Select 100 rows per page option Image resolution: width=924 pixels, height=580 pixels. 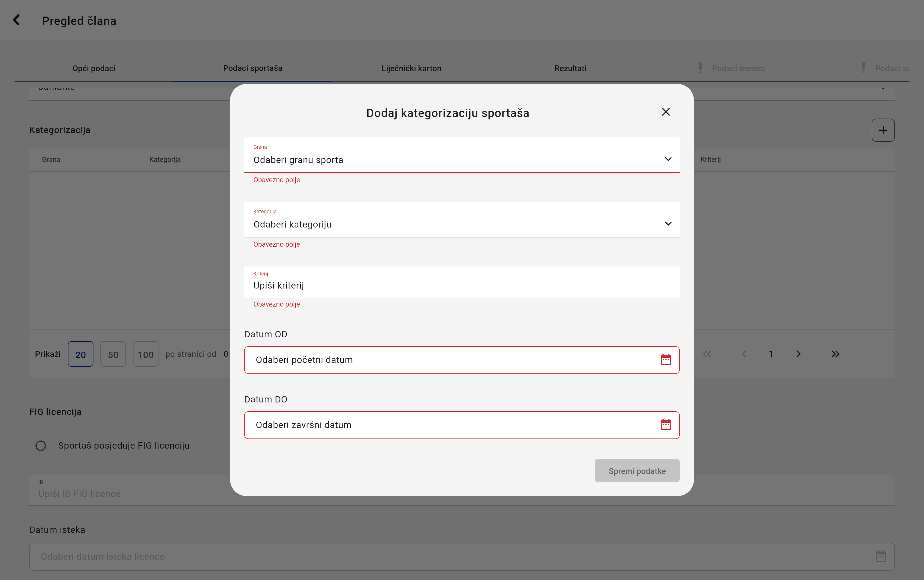tap(145, 355)
